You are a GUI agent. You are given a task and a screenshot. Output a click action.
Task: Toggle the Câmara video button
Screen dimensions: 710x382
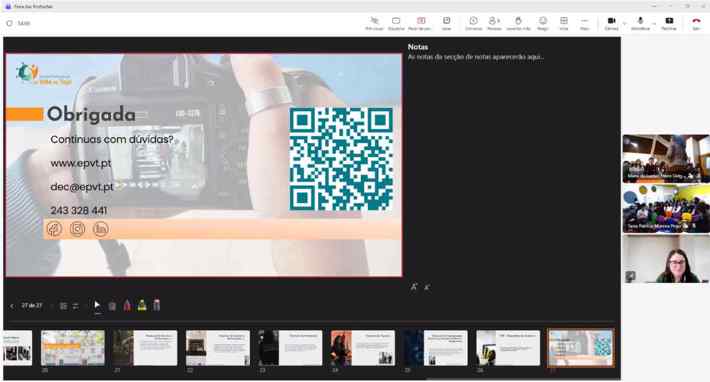[x=611, y=23]
